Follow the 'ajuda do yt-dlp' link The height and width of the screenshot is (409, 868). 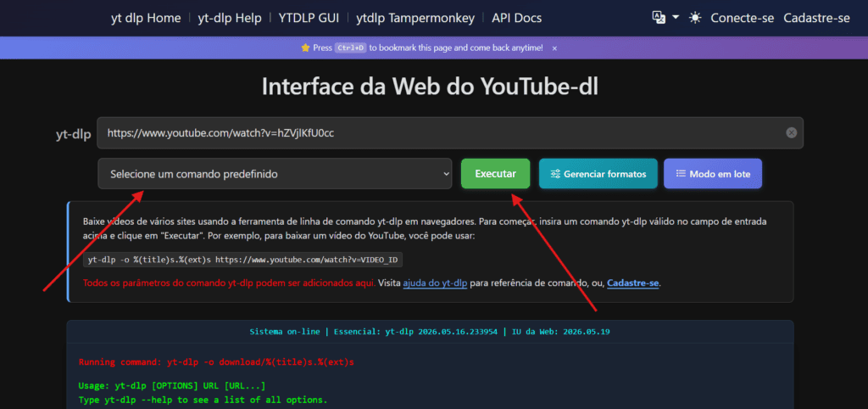[x=435, y=283]
